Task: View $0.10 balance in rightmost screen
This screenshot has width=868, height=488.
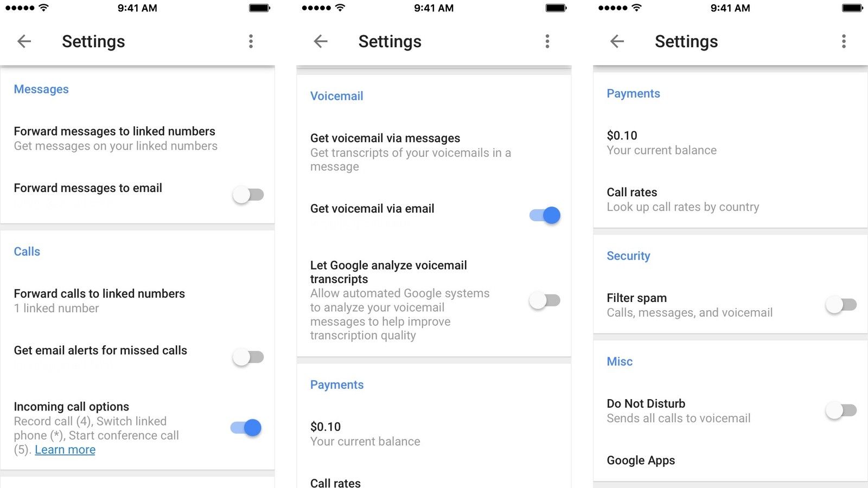Action: 730,143
